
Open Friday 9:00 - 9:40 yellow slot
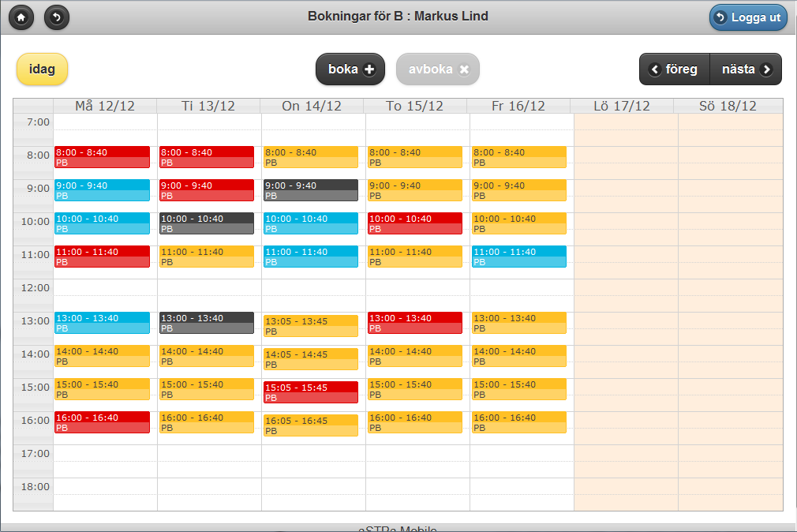(519, 190)
